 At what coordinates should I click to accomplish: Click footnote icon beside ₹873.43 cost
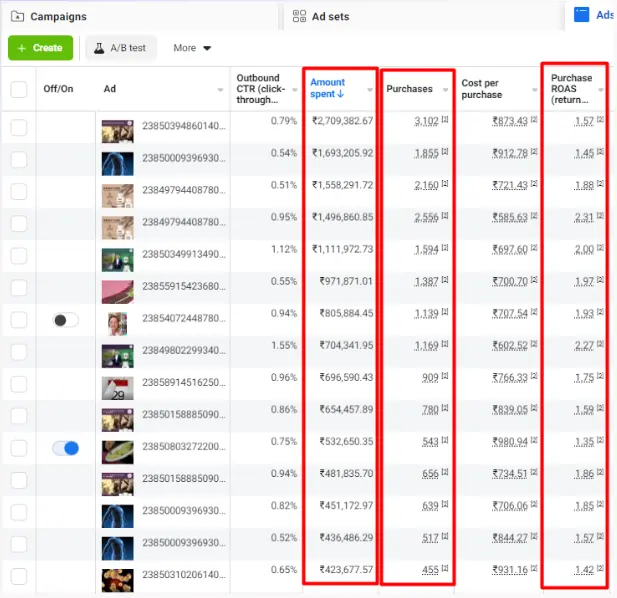coord(534,121)
